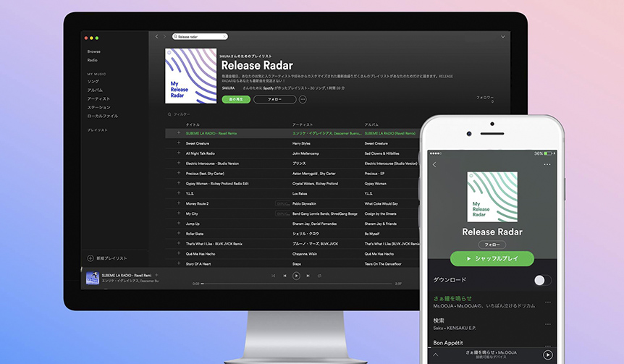Click the green play button under Release Radar
624x364 pixels.
click(x=236, y=99)
